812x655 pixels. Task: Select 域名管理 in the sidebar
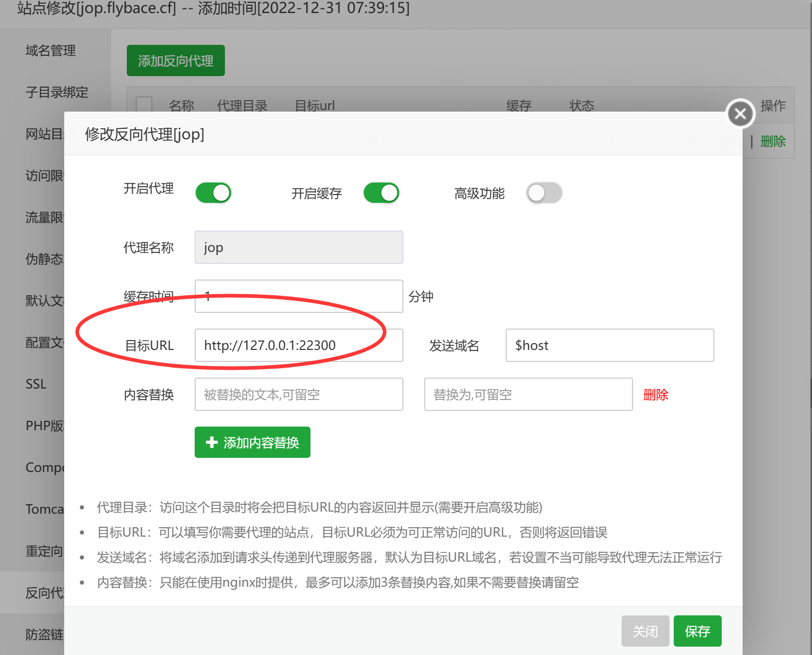[50, 51]
